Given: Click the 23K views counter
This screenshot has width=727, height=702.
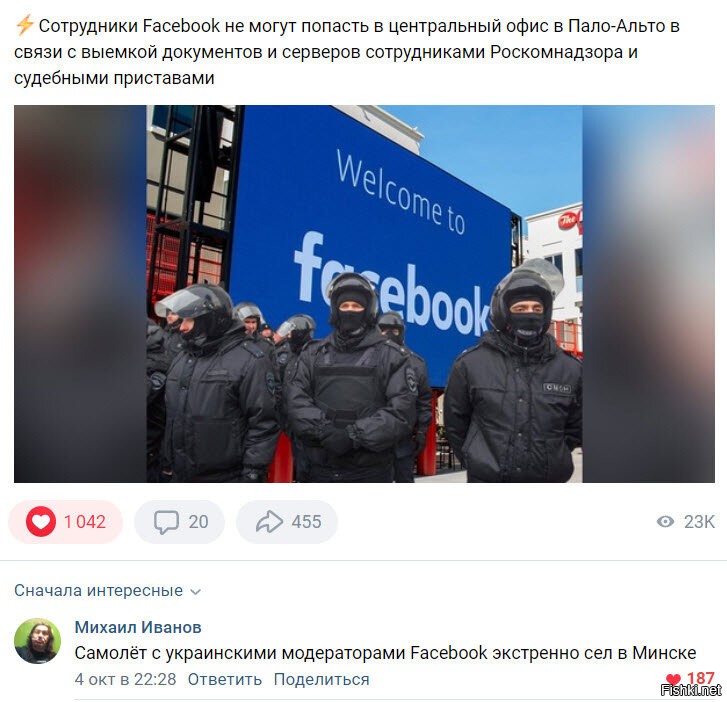Looking at the screenshot, I should click(699, 522).
